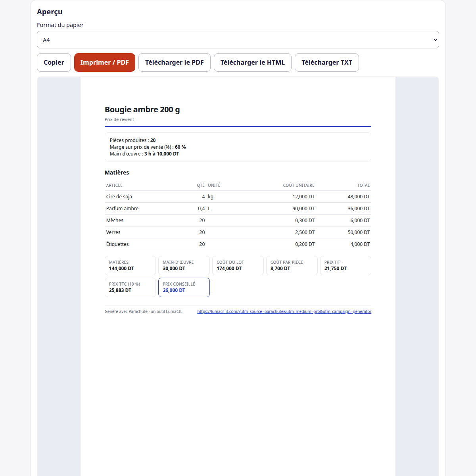Click the 36,000 DT total value

tap(359, 208)
